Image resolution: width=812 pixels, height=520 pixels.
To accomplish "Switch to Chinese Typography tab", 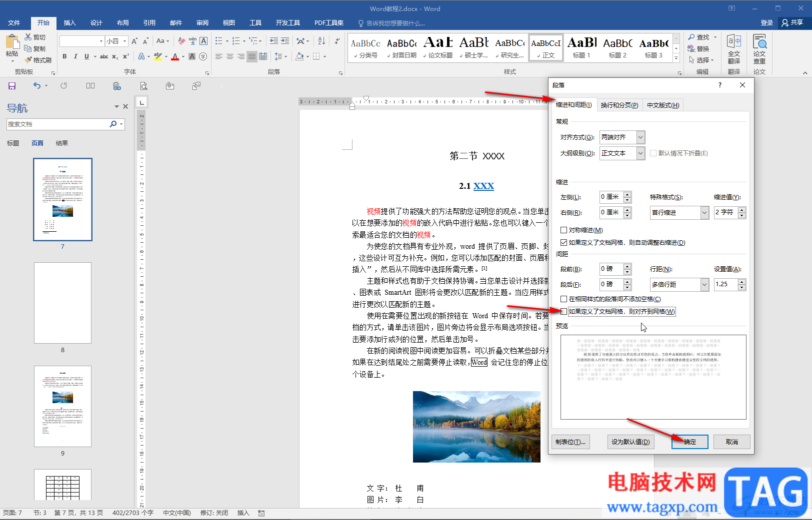I will [x=663, y=105].
